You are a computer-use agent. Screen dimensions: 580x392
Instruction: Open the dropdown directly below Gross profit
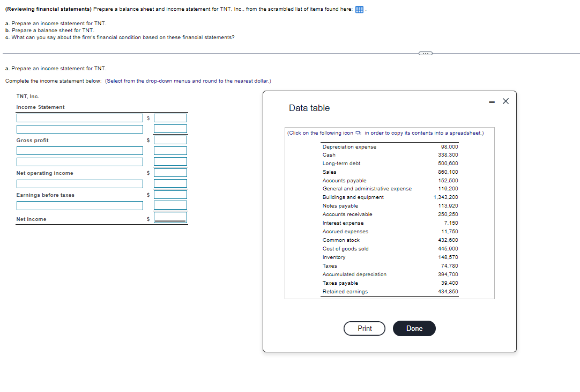79,151
